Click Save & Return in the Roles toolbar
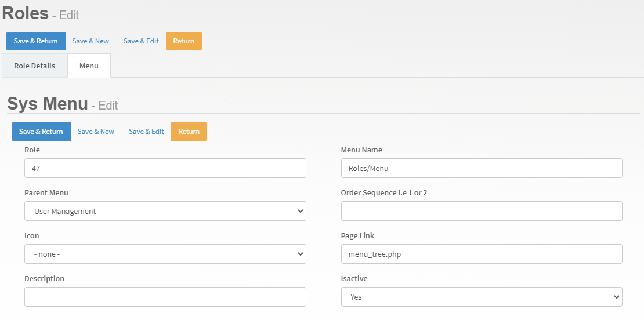The width and height of the screenshot is (644, 320). click(35, 41)
